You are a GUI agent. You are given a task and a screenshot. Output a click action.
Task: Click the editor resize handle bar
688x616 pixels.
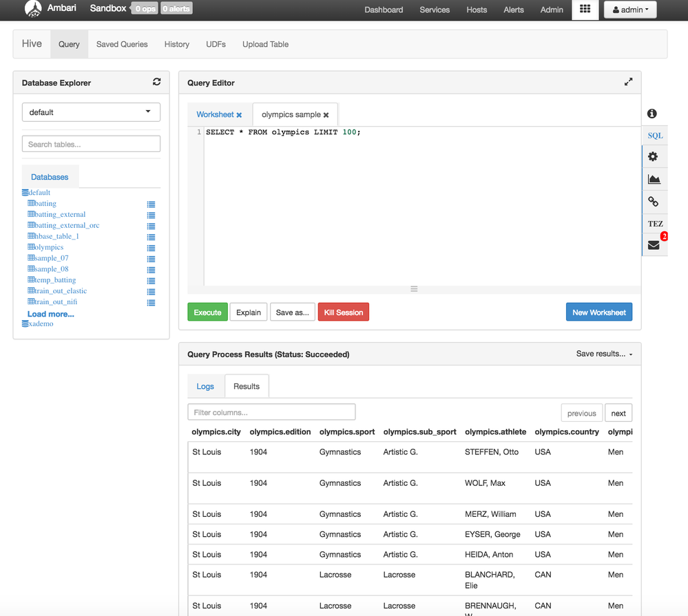pos(414,289)
